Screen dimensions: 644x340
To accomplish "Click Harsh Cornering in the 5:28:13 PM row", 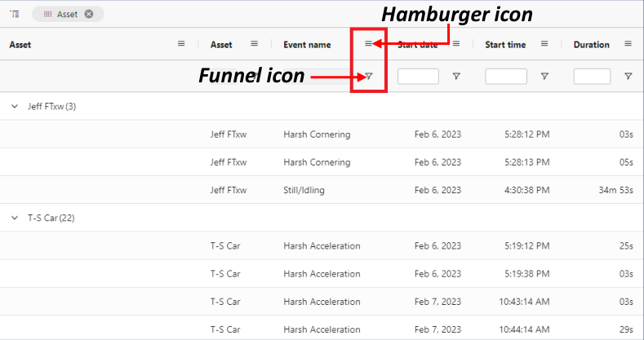I will click(317, 162).
